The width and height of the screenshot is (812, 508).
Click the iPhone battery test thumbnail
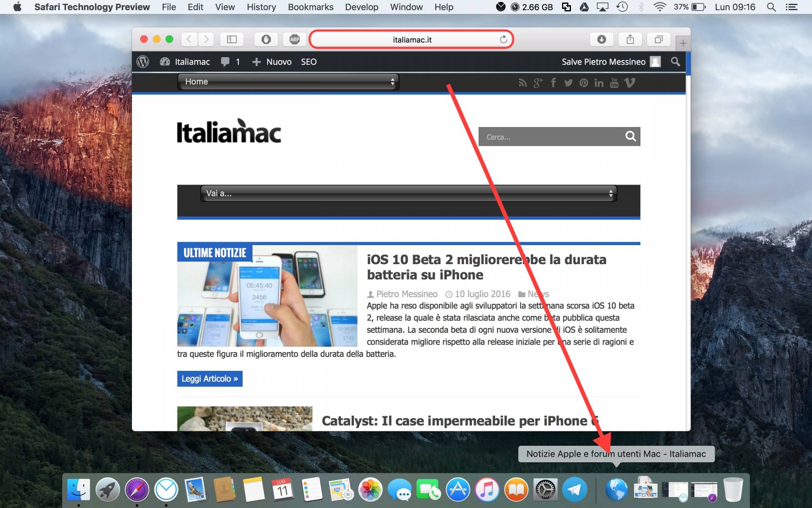[x=267, y=296]
